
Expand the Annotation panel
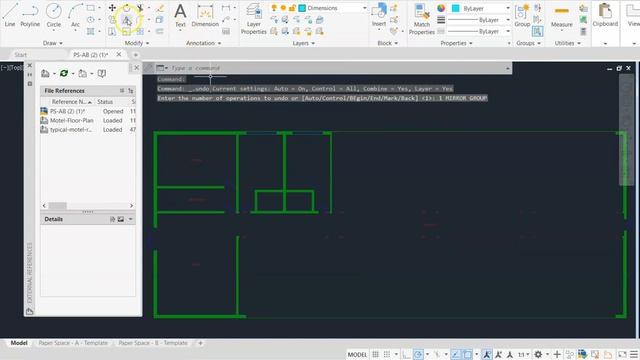(x=203, y=43)
